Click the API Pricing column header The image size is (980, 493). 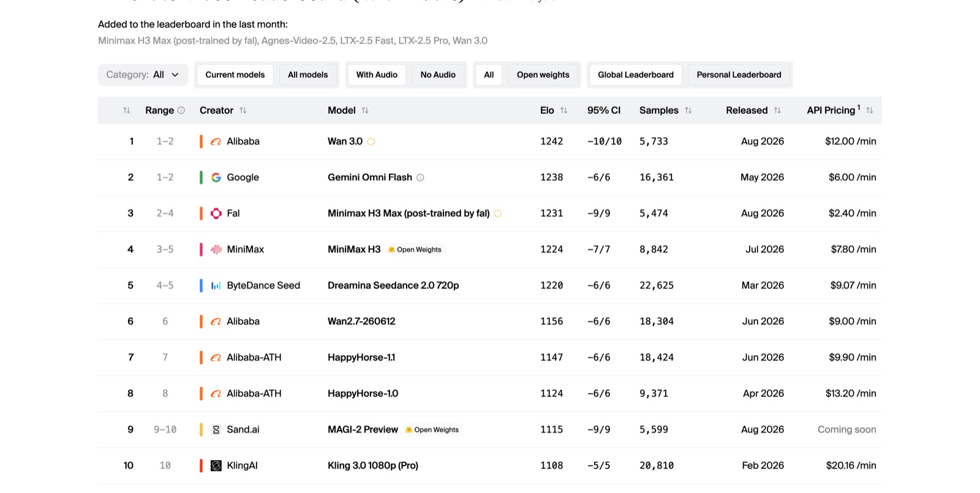pos(831,110)
